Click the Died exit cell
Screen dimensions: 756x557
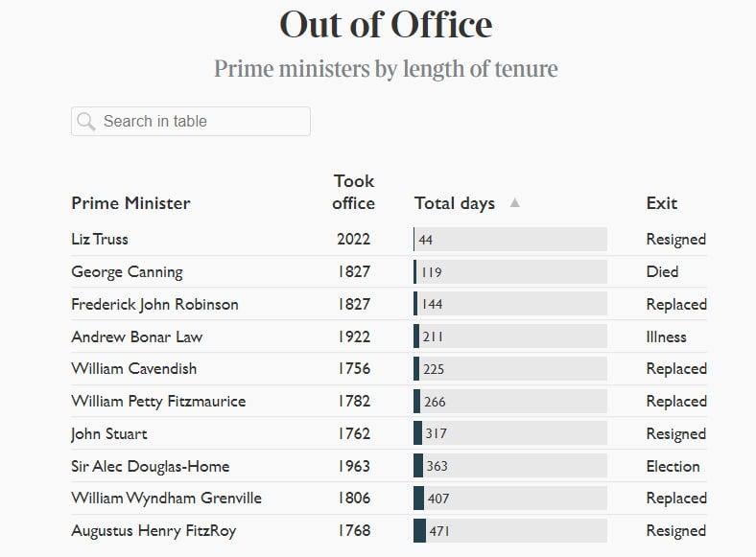click(662, 272)
